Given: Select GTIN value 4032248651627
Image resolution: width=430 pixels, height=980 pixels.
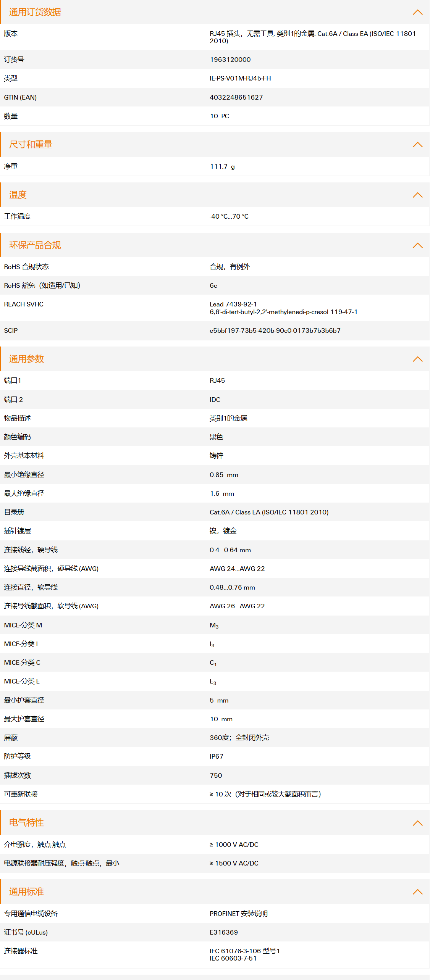Looking at the screenshot, I should pyautogui.click(x=236, y=97).
